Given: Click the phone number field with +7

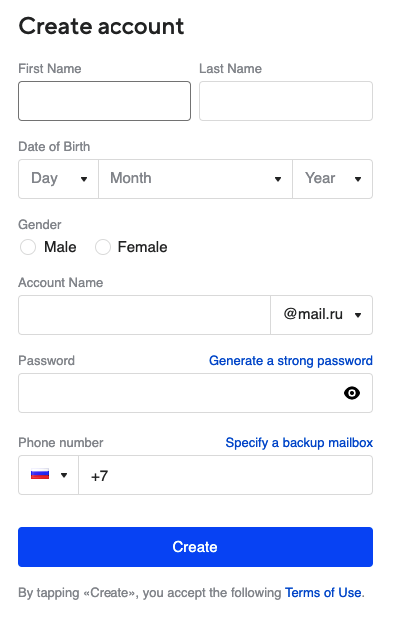Looking at the screenshot, I should [226, 475].
